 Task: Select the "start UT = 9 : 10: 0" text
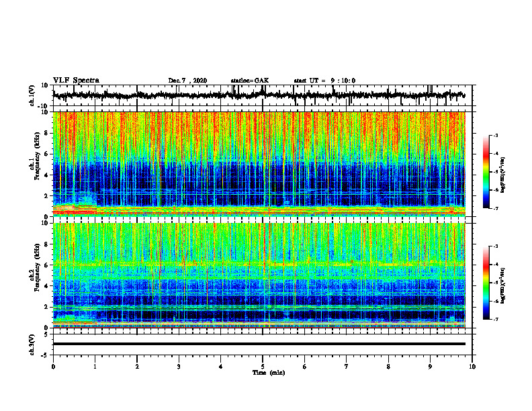coord(324,81)
